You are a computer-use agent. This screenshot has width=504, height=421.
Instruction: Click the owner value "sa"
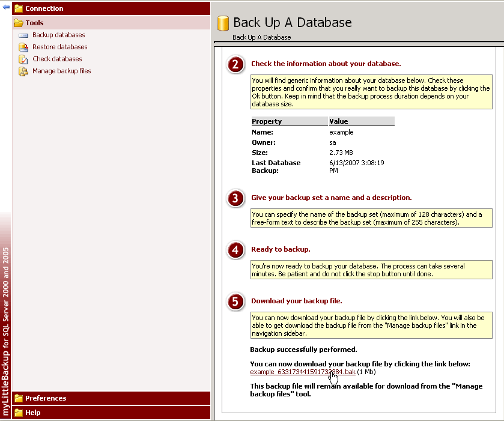coord(333,142)
